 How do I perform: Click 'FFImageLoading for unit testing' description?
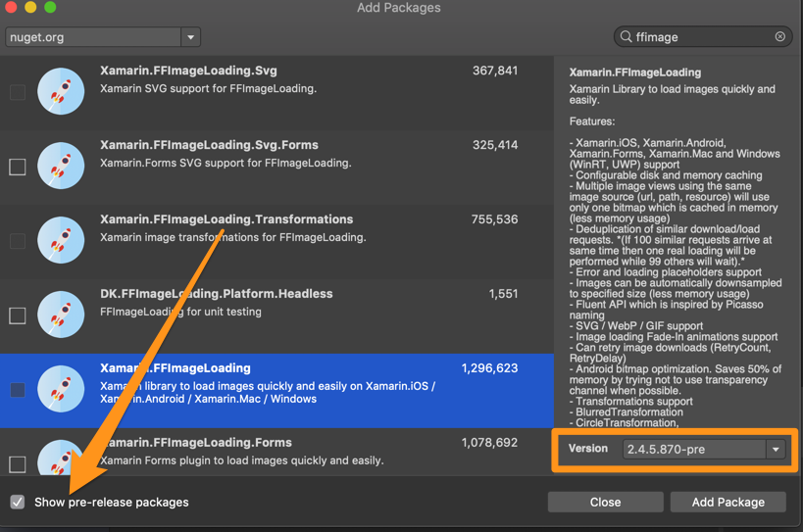[x=180, y=312]
